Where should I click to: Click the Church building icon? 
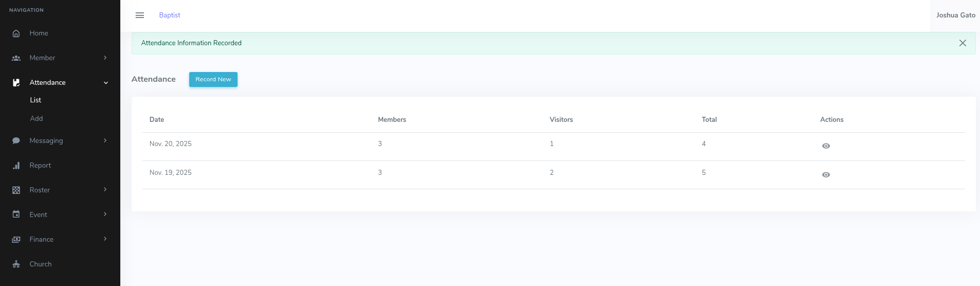(16, 264)
